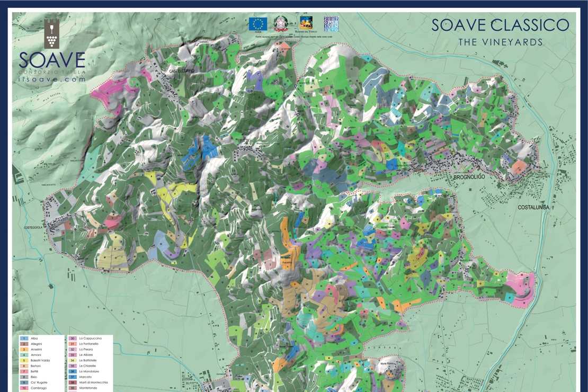This screenshot has width=588, height=392.
Task: Select legend swatch 30 for La Cappuccina
Action: point(73,338)
